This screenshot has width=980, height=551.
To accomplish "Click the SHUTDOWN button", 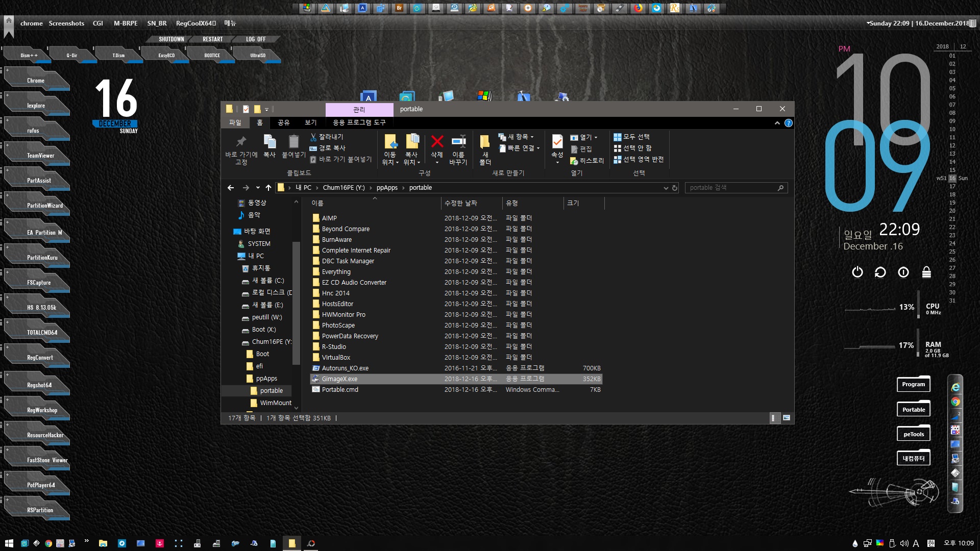I will point(171,39).
